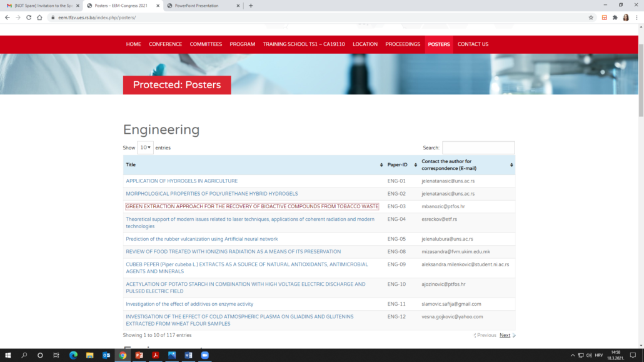Open poster Application of Hydrogels in Agriculture
This screenshot has width=644, height=362.
[181, 181]
